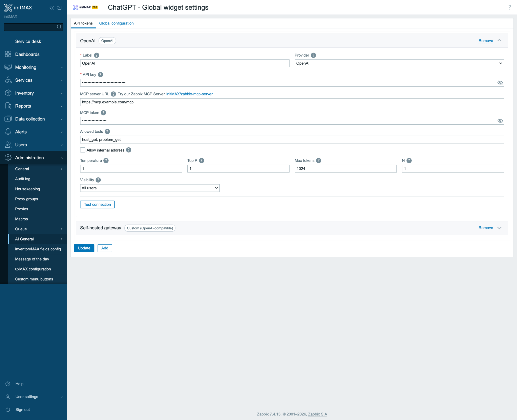The image size is (517, 420).
Task: Click the sidebar hide/compact view icon
Action: (x=60, y=8)
